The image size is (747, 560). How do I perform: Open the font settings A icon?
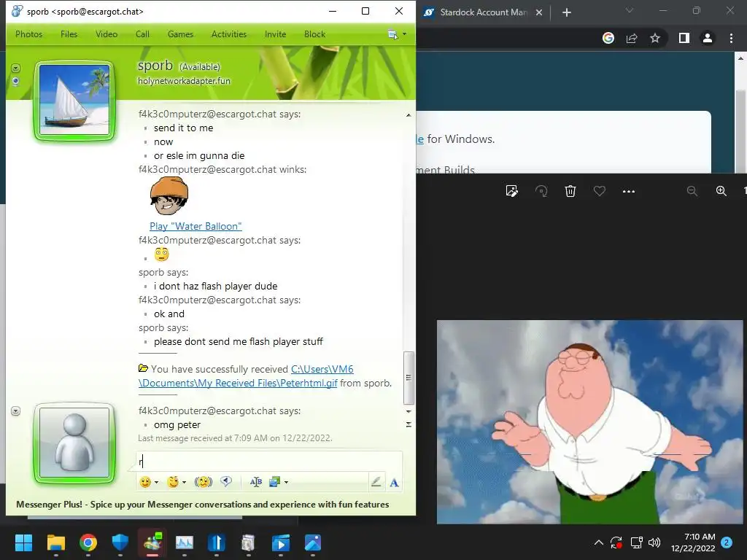pyautogui.click(x=394, y=483)
